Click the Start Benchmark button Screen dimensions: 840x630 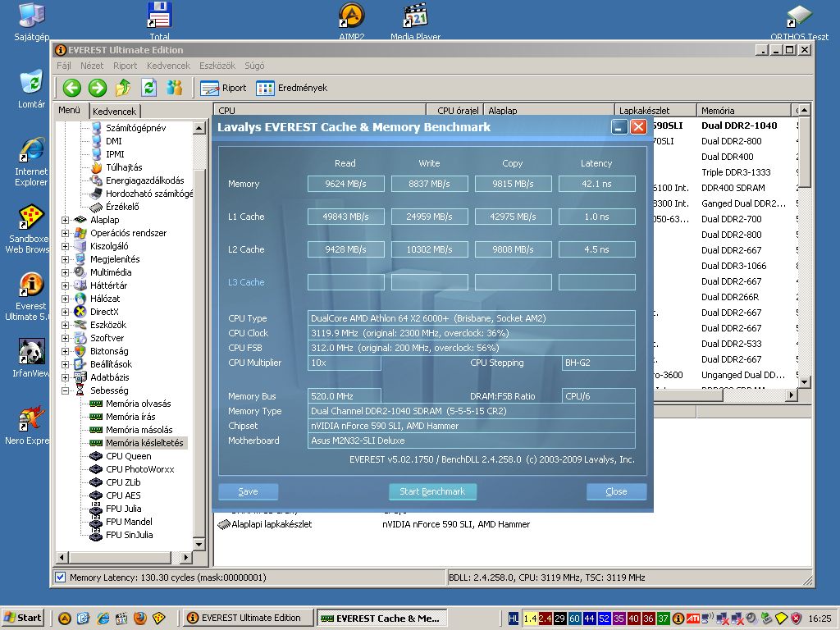point(432,491)
